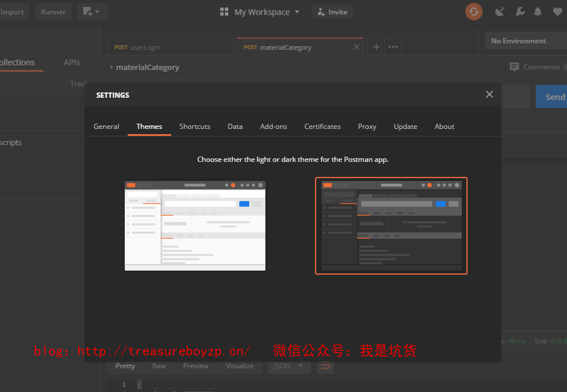Open the APIs sidebar tab
This screenshot has height=392, width=567.
tap(72, 62)
